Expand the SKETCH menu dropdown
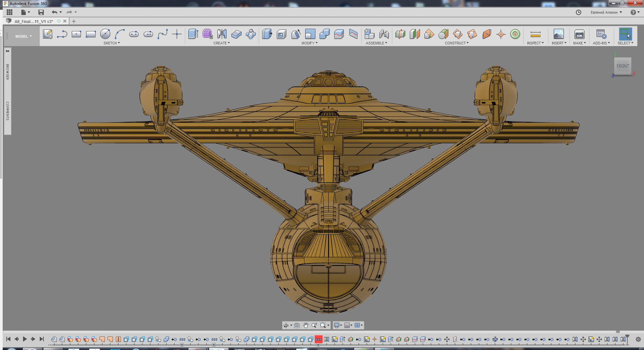Screen dimensions: 644x350 pos(112,43)
